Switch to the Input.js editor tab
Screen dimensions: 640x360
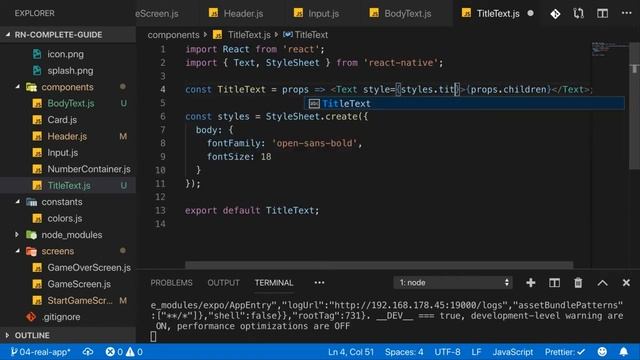(317, 13)
